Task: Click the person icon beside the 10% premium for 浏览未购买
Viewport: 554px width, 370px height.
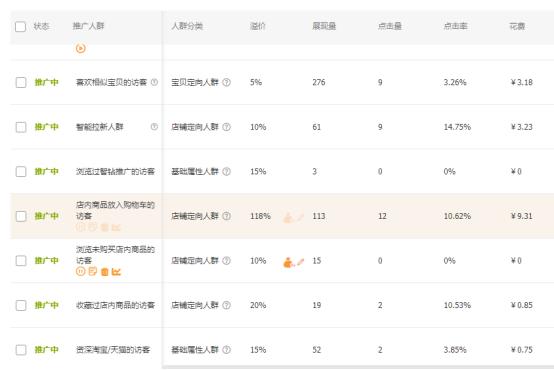Action: click(x=288, y=262)
